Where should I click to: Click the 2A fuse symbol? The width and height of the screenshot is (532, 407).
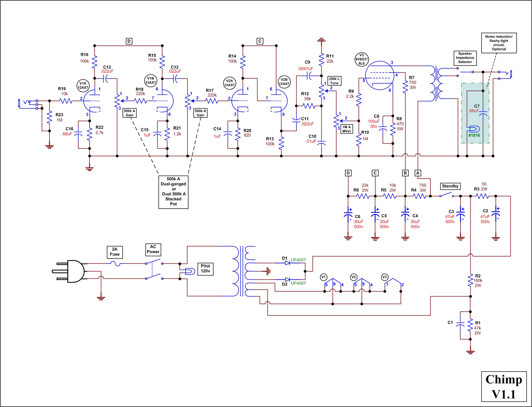click(x=116, y=263)
